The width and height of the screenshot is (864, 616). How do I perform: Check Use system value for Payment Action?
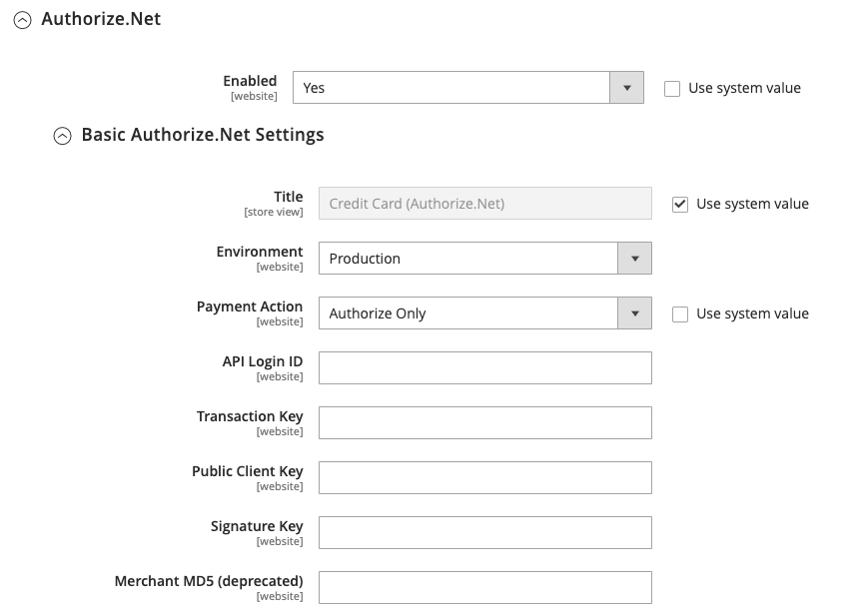tap(680, 314)
